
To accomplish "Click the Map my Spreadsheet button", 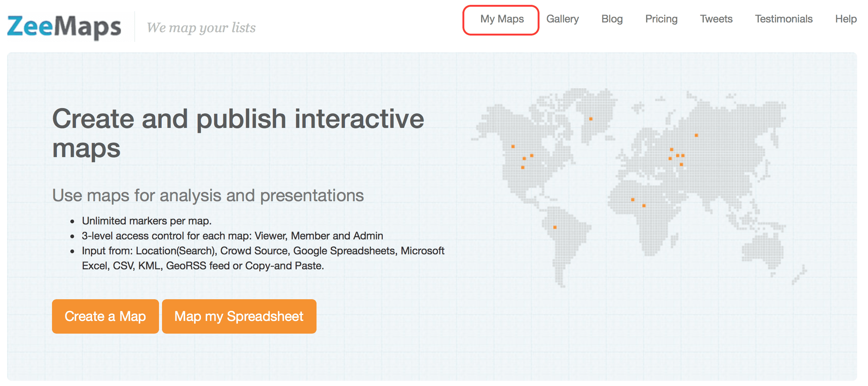I will click(x=239, y=316).
